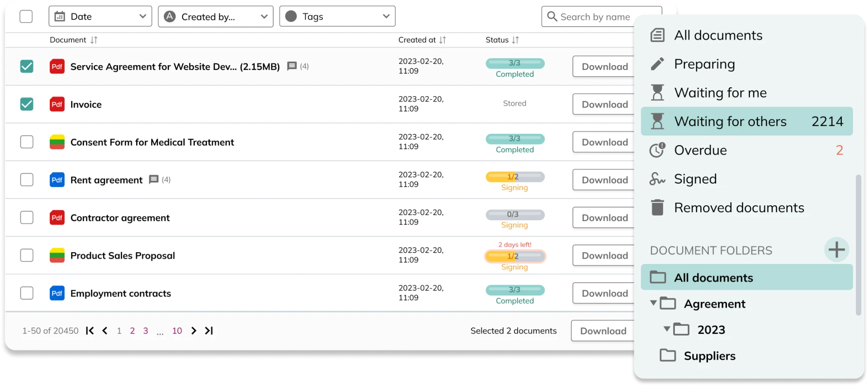The height and width of the screenshot is (386, 868).
Task: Uncheck the Service Agreement document checkbox
Action: [27, 66]
